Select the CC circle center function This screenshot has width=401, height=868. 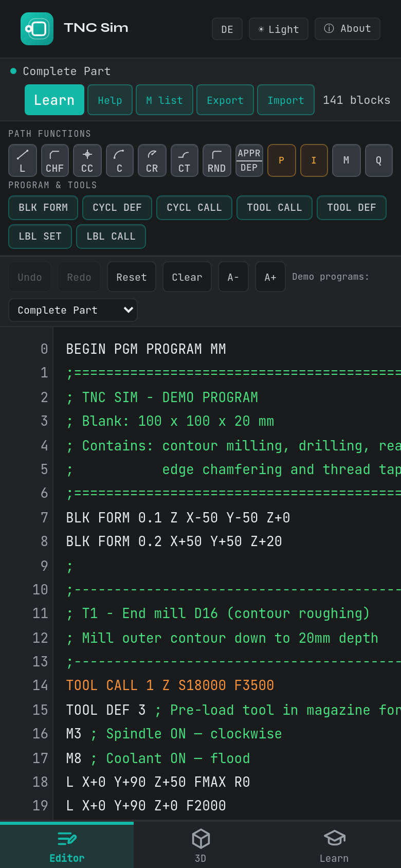click(87, 160)
